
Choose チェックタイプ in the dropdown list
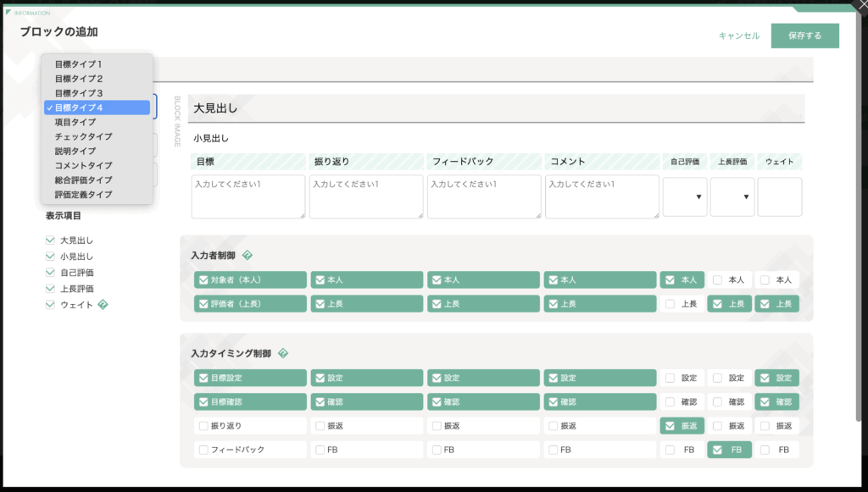click(x=83, y=136)
